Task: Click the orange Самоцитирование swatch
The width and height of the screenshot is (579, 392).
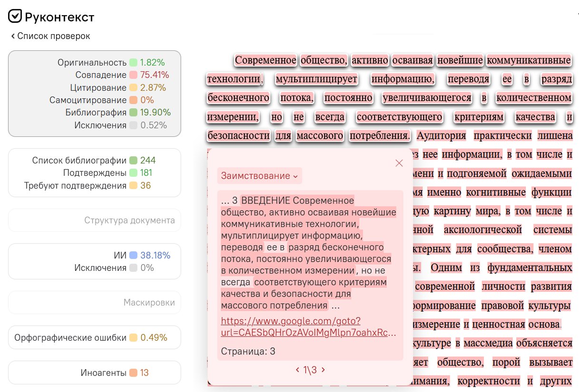Action: tap(133, 100)
